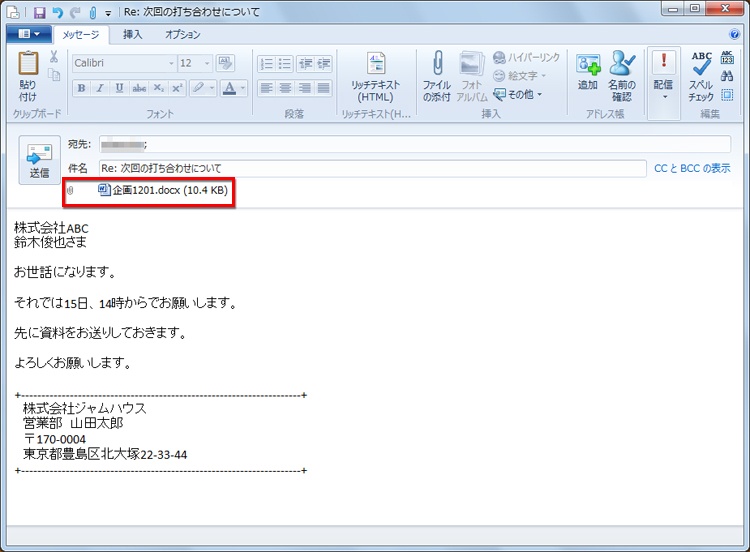Click the message window icon in title bar

click(13, 12)
